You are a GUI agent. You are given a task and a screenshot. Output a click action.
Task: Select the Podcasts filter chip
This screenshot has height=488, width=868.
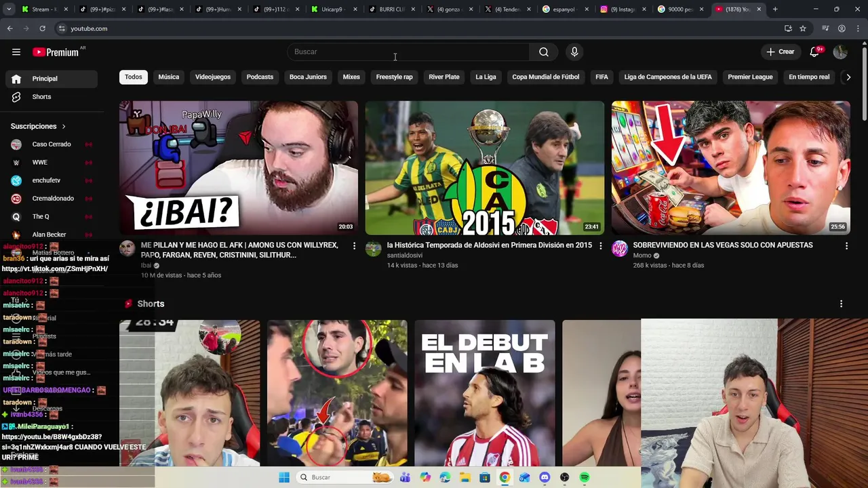pyautogui.click(x=260, y=77)
